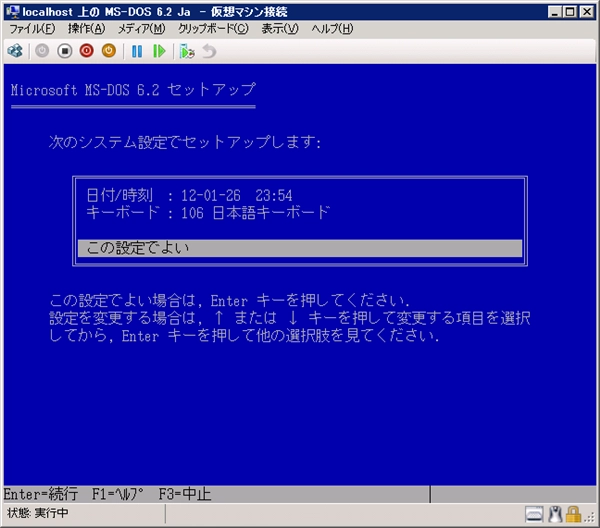
Task: Click the mouse status icon
Action: coord(555,514)
